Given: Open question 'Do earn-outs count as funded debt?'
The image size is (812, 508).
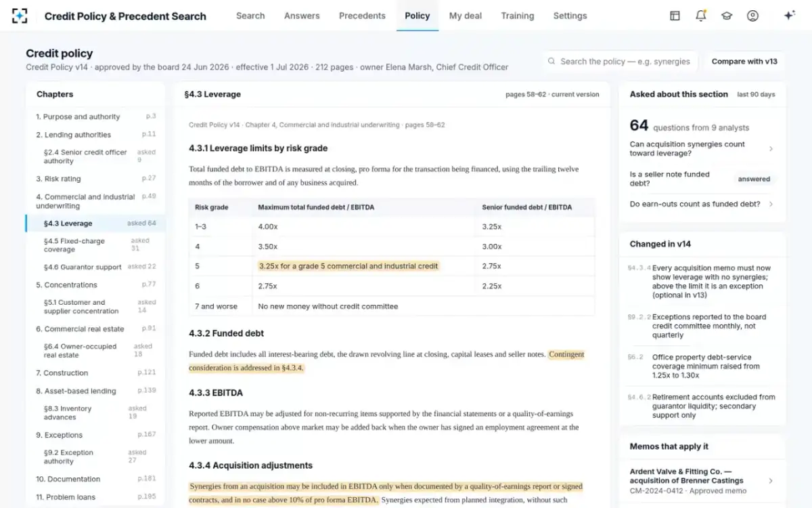Looking at the screenshot, I should (x=702, y=204).
